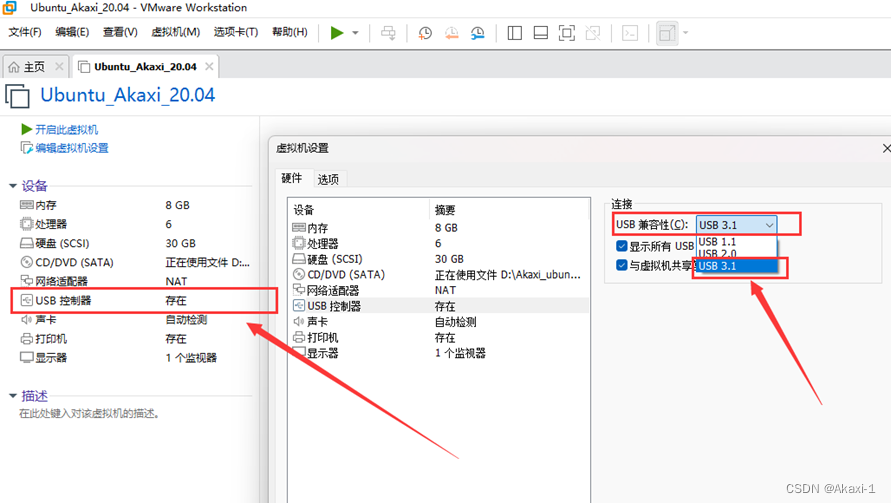Open the 选项卡(T) menu
Screen dimensions: 891x503
pyautogui.click(x=236, y=32)
